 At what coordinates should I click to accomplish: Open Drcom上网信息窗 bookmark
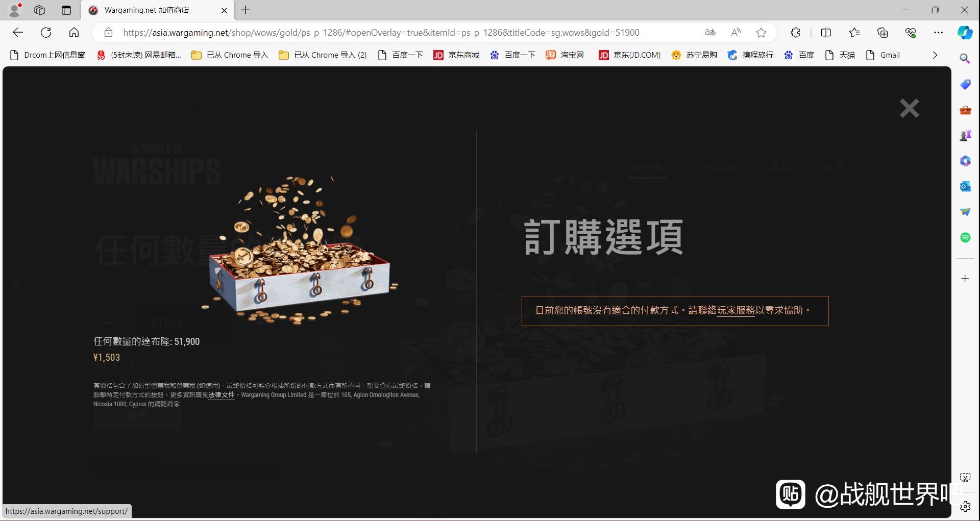click(x=47, y=55)
